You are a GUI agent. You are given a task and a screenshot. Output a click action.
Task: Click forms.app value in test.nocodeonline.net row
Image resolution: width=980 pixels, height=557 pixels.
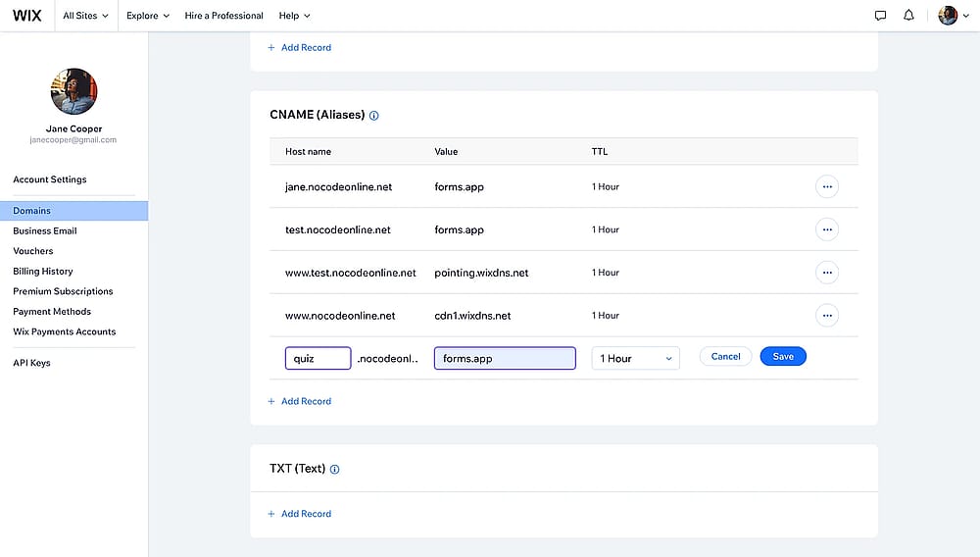pyautogui.click(x=460, y=230)
